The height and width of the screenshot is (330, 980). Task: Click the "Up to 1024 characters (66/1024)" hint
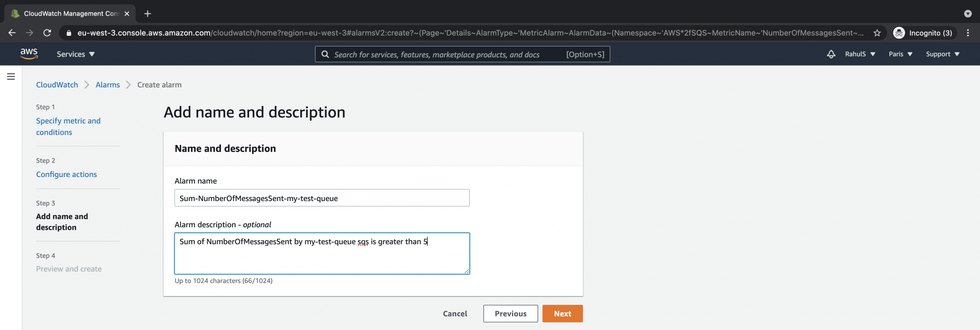223,281
